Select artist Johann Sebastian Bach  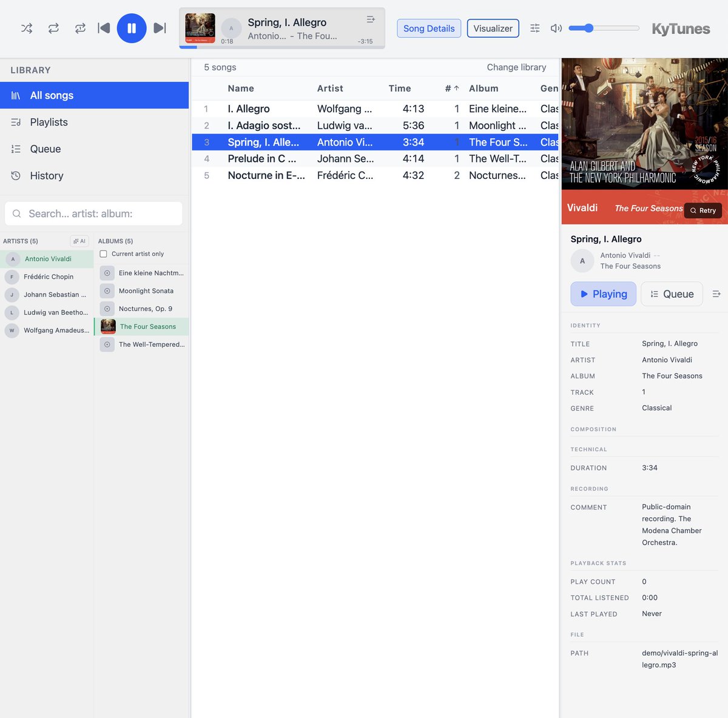[47, 295]
